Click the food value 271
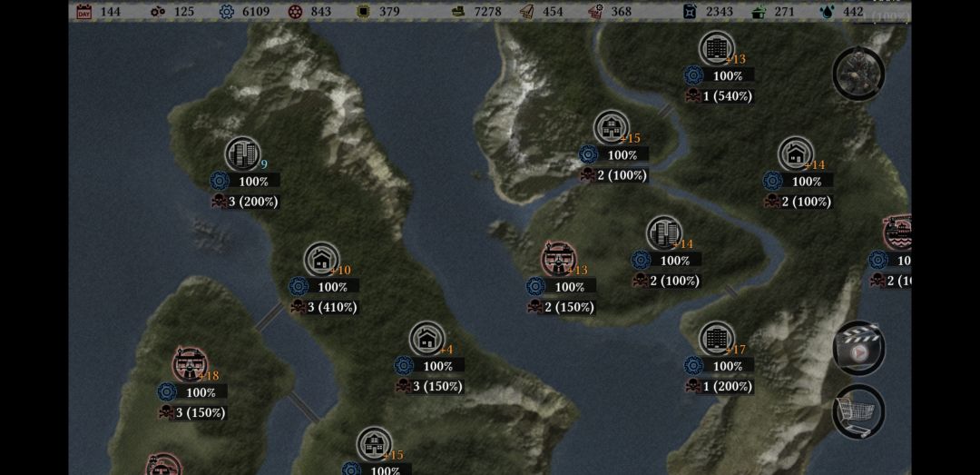Viewport: 980px width, 475px height. 784,11
